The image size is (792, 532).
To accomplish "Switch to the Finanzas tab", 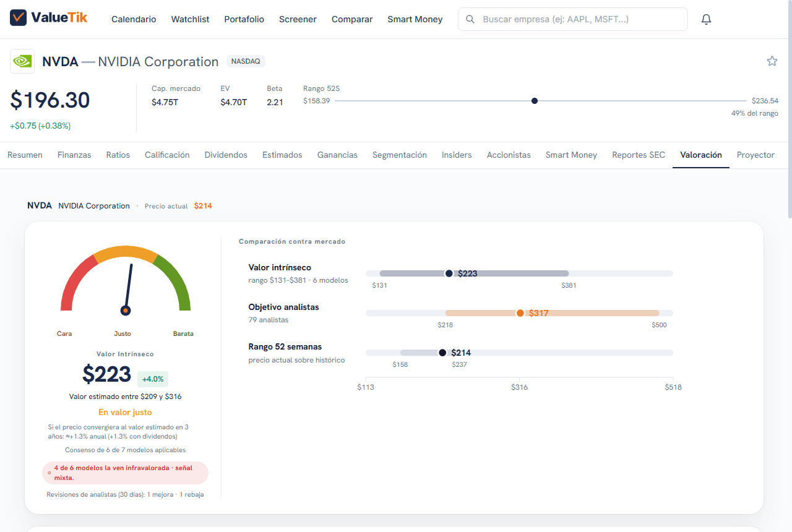I will tap(74, 155).
